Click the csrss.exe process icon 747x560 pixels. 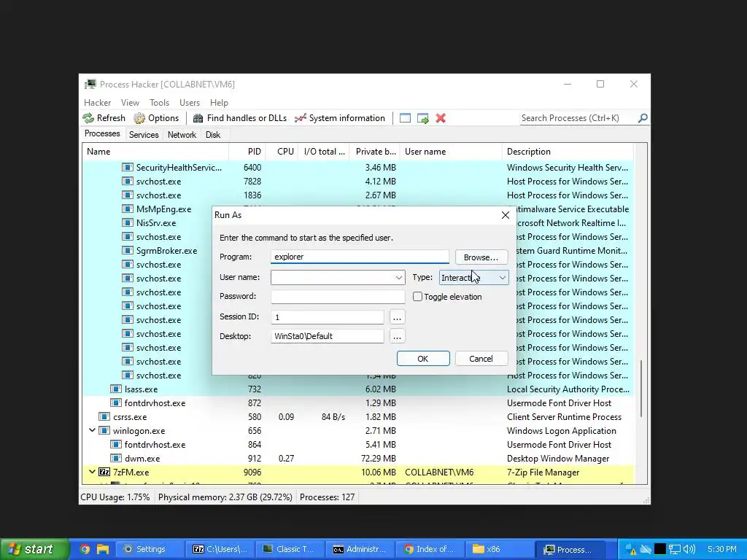[104, 416]
